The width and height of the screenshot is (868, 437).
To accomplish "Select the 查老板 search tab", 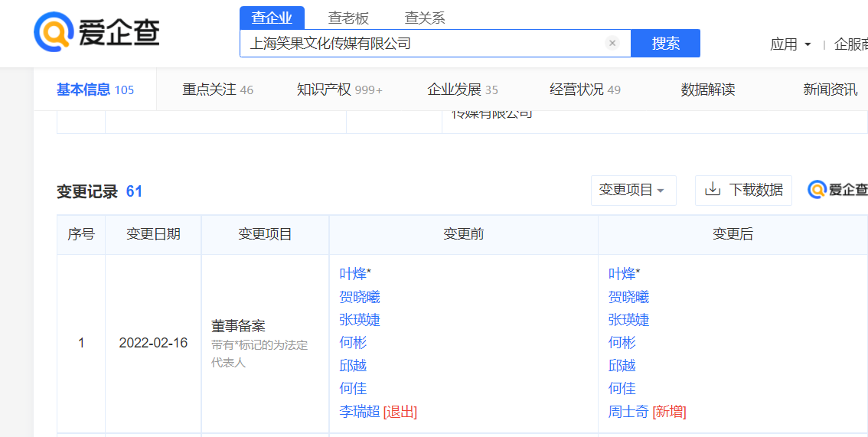I will click(x=348, y=18).
